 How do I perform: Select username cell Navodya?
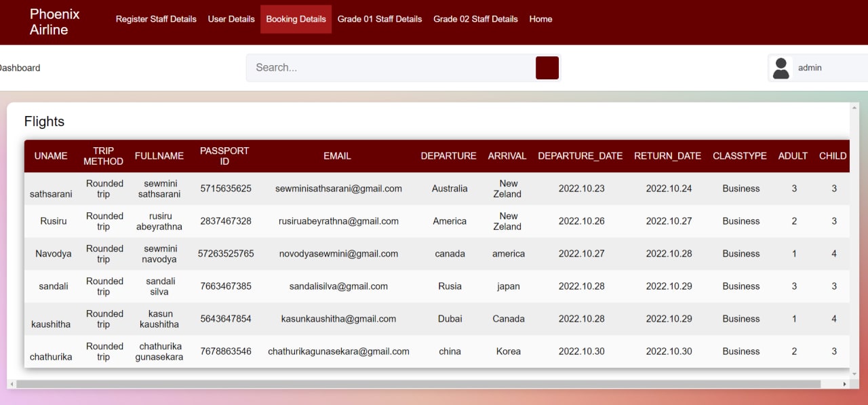click(54, 254)
